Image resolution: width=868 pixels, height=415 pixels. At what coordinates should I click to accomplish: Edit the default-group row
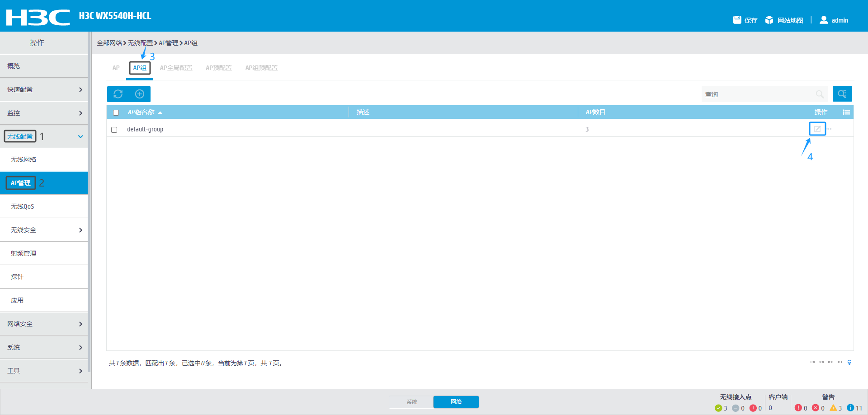817,129
